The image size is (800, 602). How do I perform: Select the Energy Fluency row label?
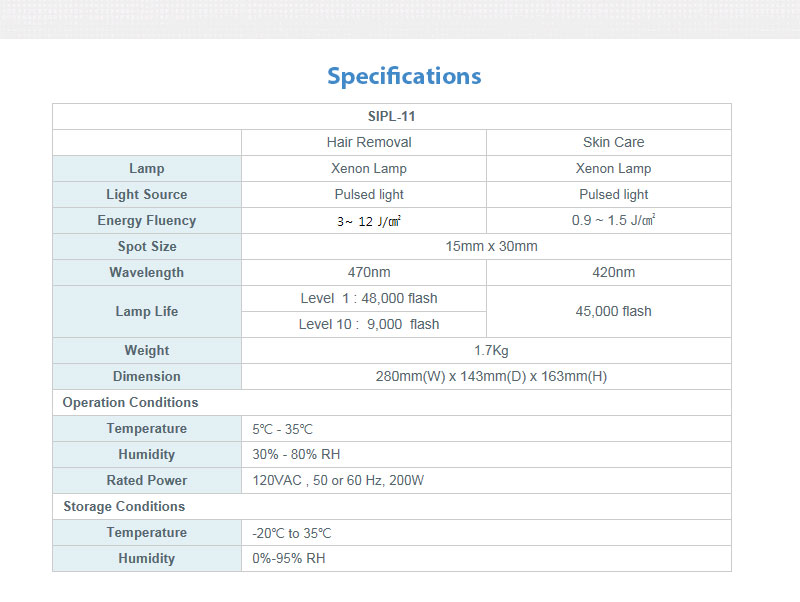[147, 220]
